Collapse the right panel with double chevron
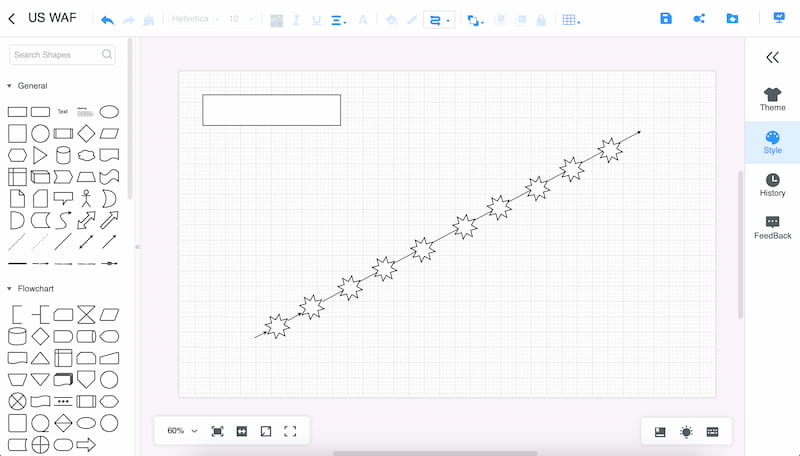 pyautogui.click(x=772, y=57)
